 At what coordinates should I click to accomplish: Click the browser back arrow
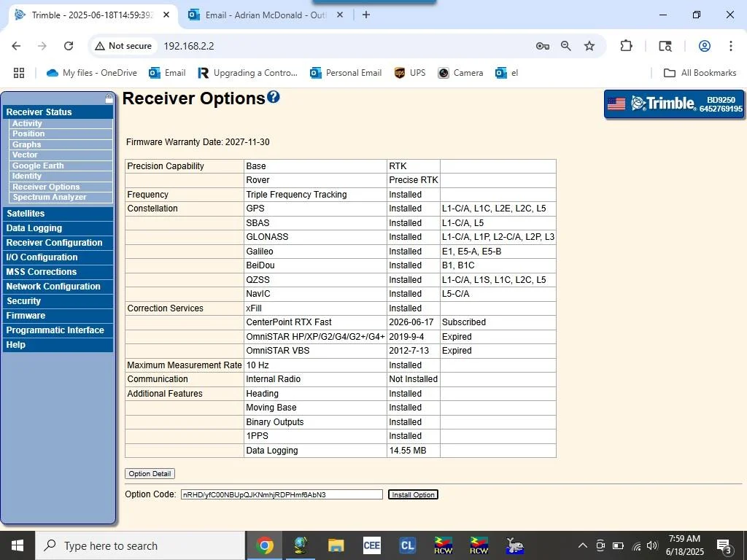[16, 46]
